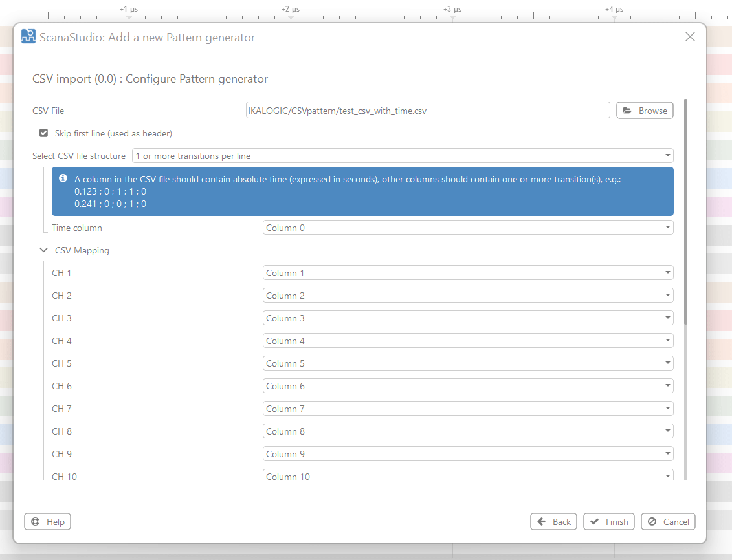The width and height of the screenshot is (732, 560).
Task: Cancel the CSV import dialog
Action: click(668, 522)
